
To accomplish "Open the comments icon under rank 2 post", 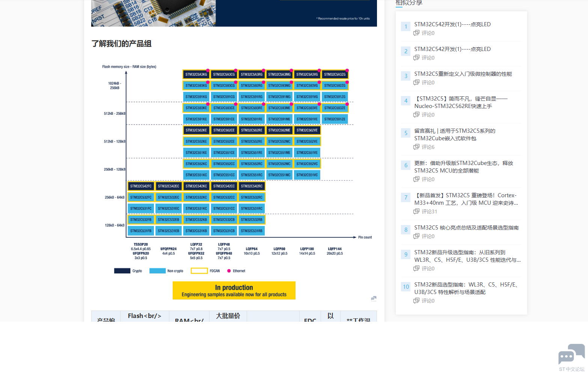I will point(416,58).
